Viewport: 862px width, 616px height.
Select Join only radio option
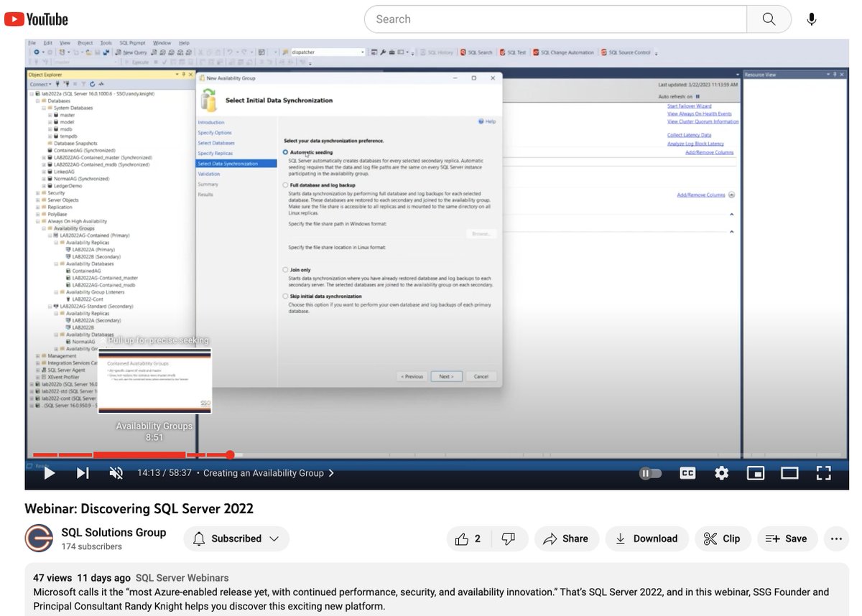[x=286, y=270]
